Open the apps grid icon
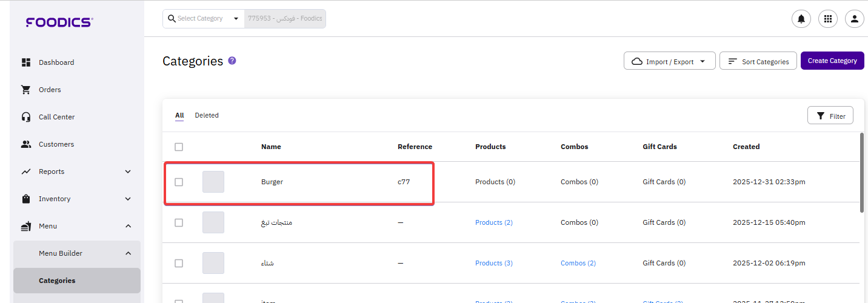The image size is (868, 303). pos(827,19)
